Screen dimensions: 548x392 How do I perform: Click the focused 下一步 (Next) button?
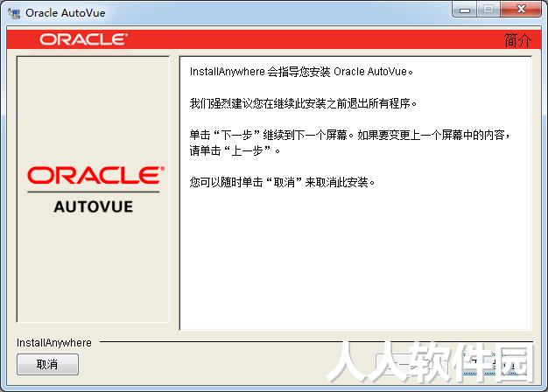click(495, 364)
